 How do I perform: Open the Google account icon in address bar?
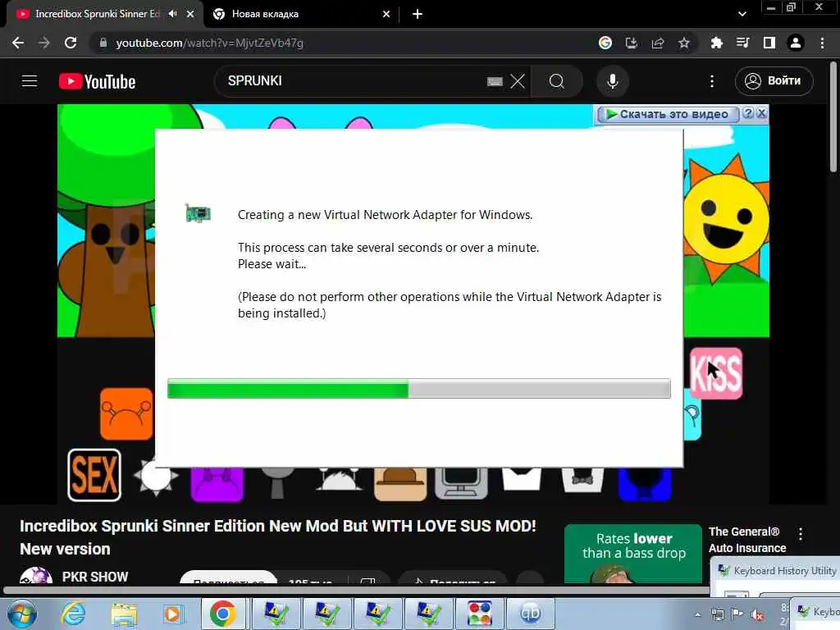[x=605, y=43]
